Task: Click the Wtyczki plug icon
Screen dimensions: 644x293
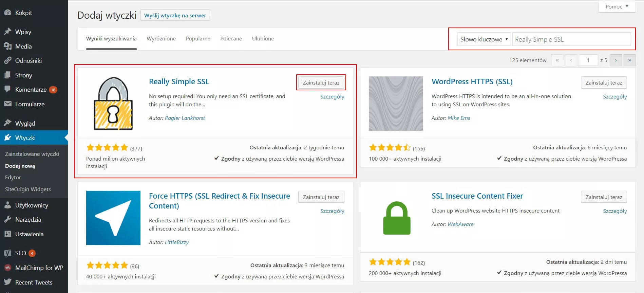Action: (7, 138)
